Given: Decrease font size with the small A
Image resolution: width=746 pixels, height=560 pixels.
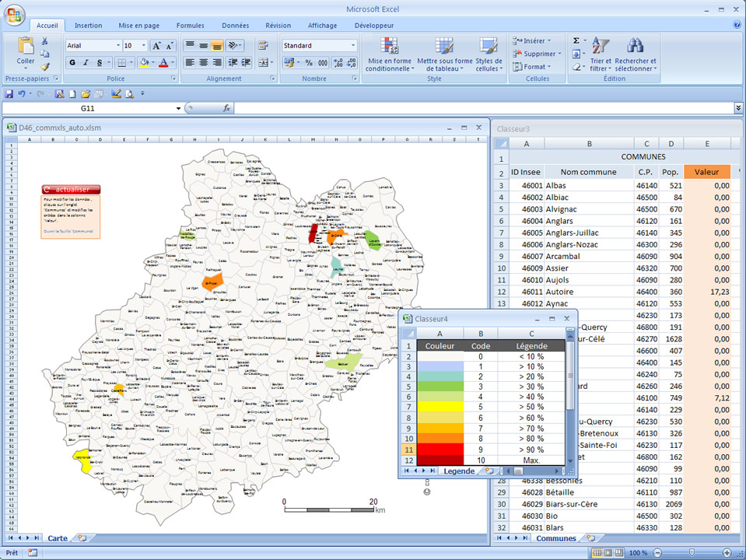Looking at the screenshot, I should pyautogui.click(x=170, y=46).
